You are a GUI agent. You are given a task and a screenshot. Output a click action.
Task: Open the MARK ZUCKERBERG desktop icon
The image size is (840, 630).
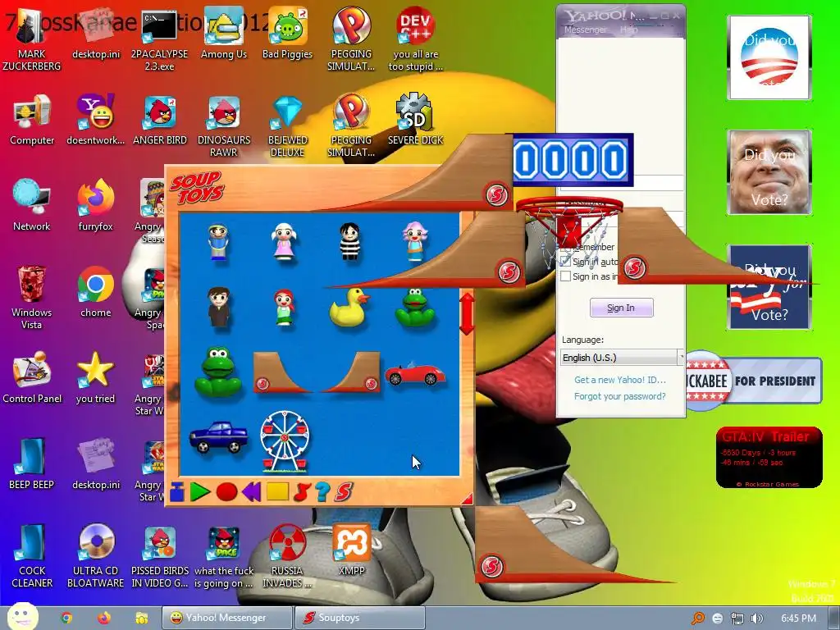pos(32,39)
